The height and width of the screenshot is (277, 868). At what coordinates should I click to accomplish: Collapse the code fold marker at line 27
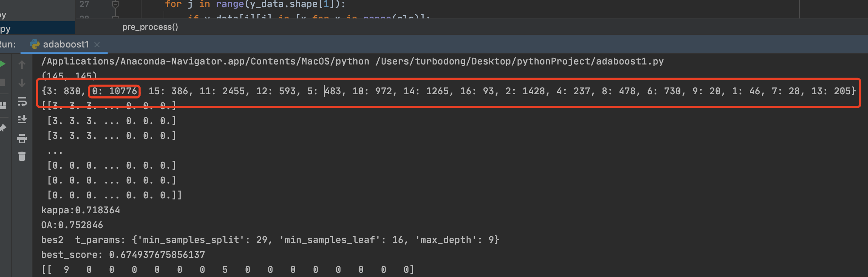pyautogui.click(x=115, y=5)
